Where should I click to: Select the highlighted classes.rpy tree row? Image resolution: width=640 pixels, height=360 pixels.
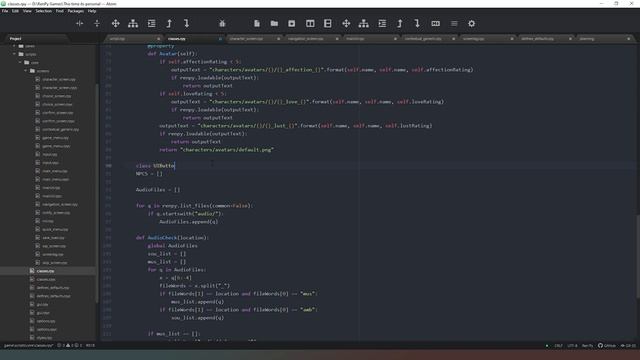pyautogui.click(x=48, y=271)
